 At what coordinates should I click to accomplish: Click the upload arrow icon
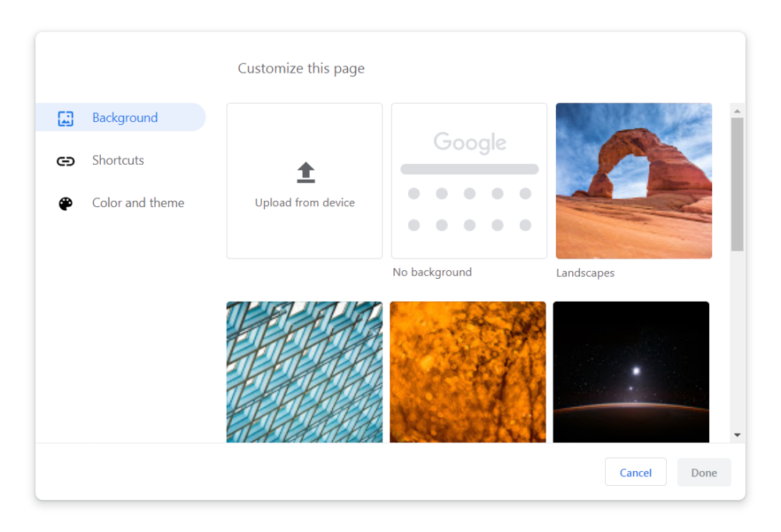(x=304, y=171)
